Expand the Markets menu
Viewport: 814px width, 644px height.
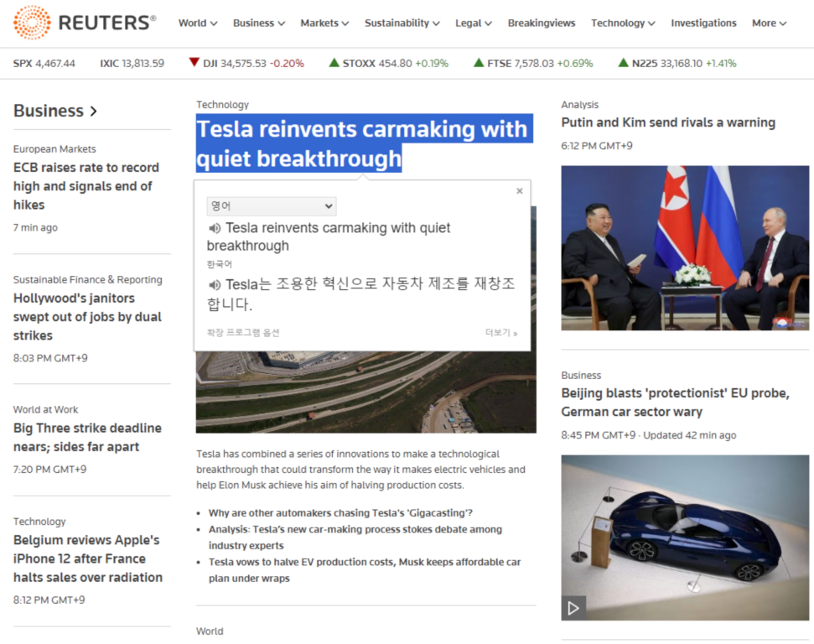(x=324, y=23)
